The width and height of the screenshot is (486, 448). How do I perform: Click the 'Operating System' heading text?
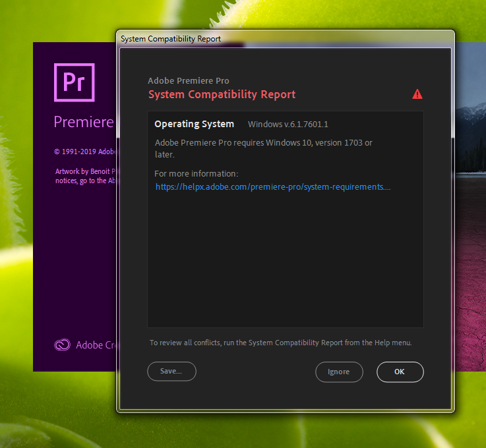pos(194,124)
